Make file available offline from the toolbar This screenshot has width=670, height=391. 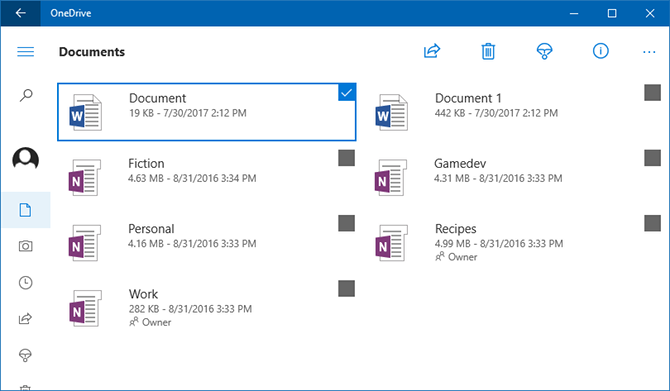click(544, 51)
